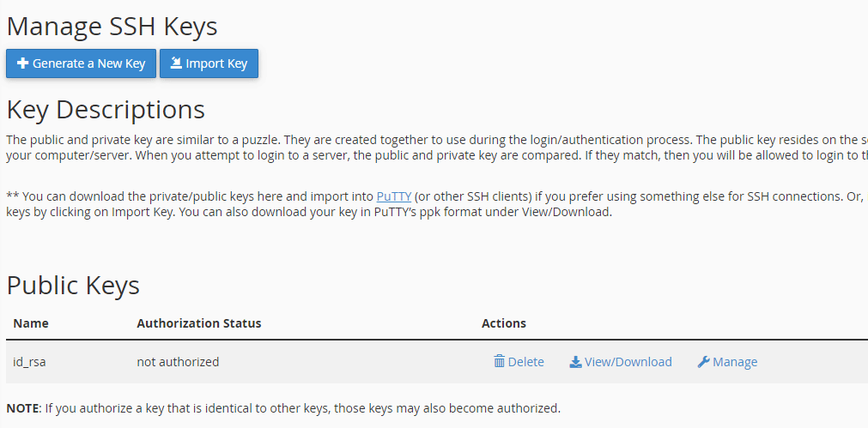The image size is (868, 428).
Task: Click the Key Descriptions heading
Action: (106, 110)
